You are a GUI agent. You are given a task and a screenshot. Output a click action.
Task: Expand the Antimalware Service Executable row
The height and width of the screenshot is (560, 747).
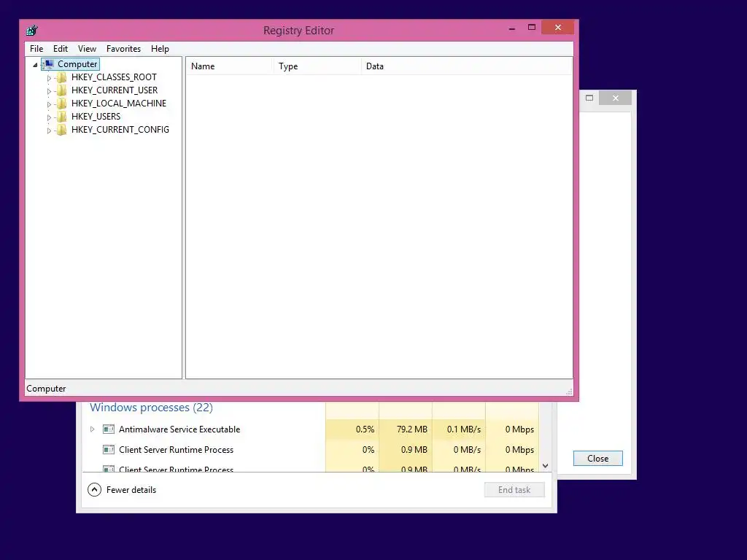(x=92, y=429)
